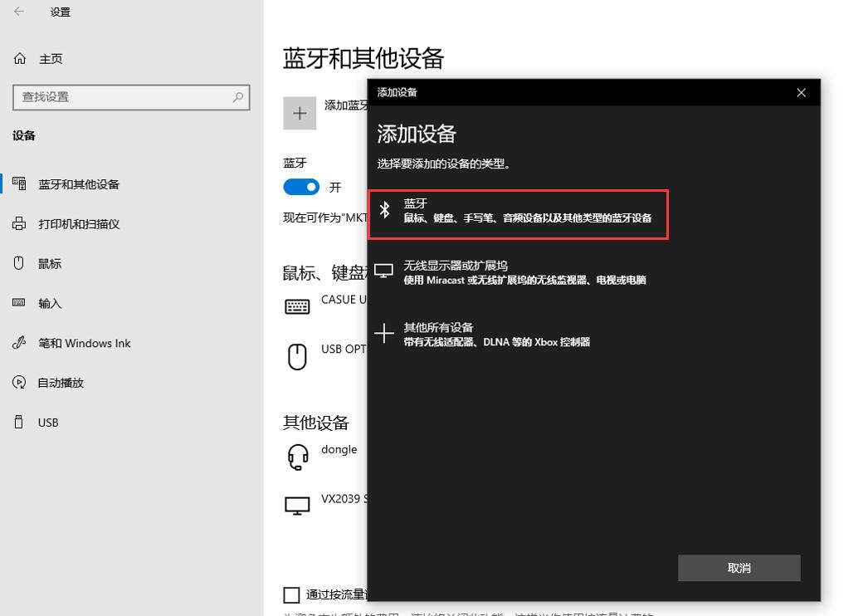Click the autoplay icon in sidebar
The image size is (868, 616).
[19, 382]
